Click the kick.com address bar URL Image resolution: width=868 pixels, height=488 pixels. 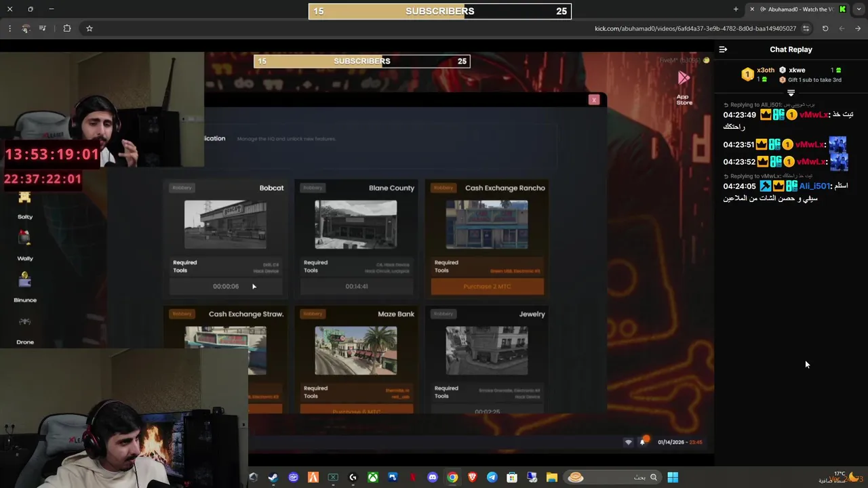click(x=695, y=28)
